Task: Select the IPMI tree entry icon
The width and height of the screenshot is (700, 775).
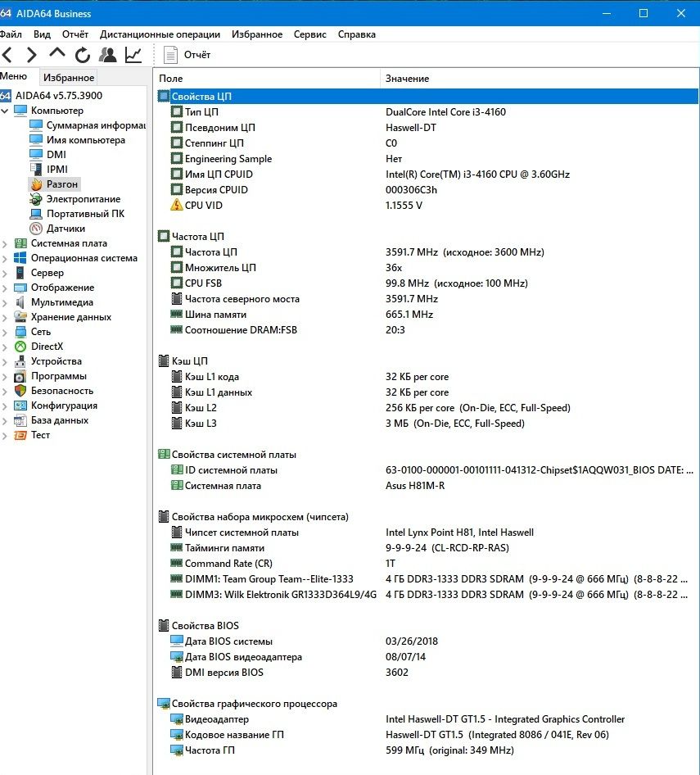Action: point(36,169)
